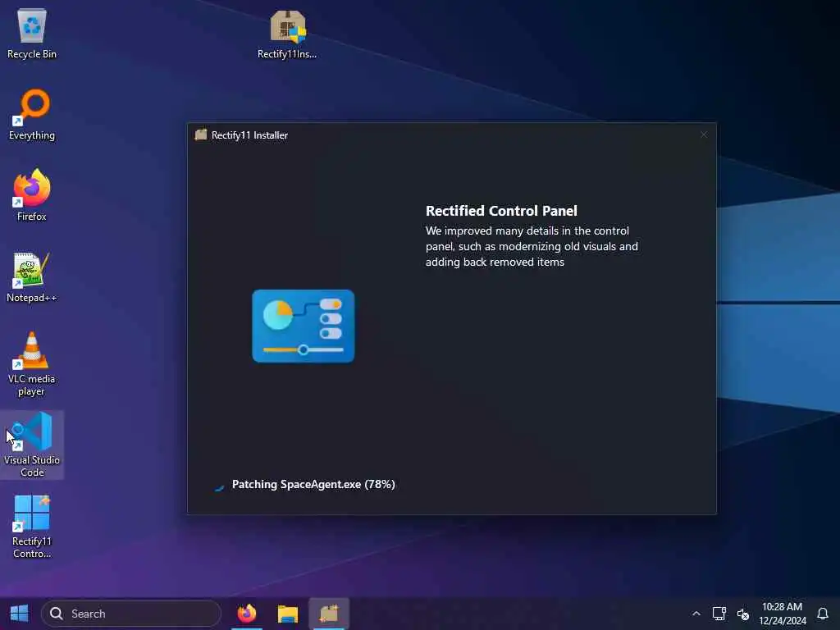Viewport: 840px width, 630px height.
Task: Select the Visual Studio Code shortcut
Action: pos(32,445)
